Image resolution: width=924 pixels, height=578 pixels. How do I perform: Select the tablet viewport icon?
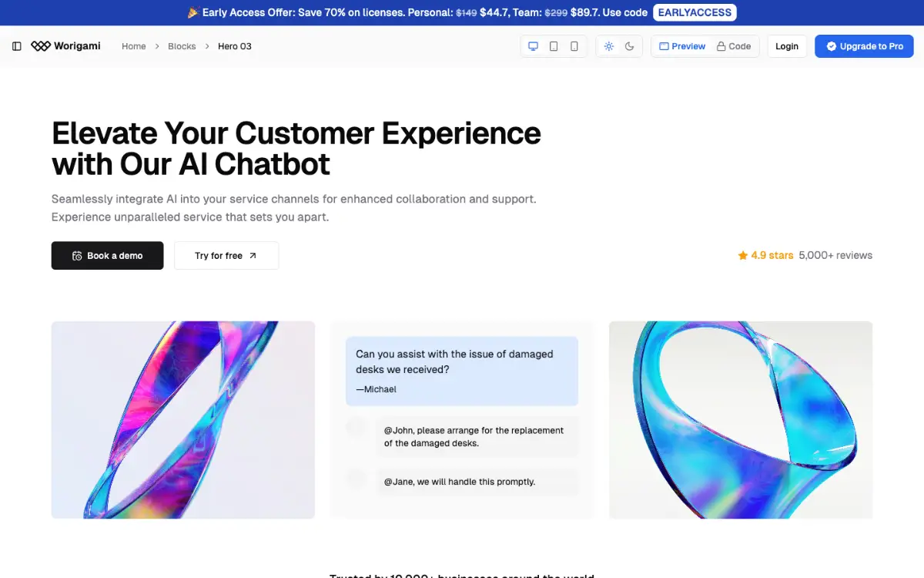click(554, 46)
